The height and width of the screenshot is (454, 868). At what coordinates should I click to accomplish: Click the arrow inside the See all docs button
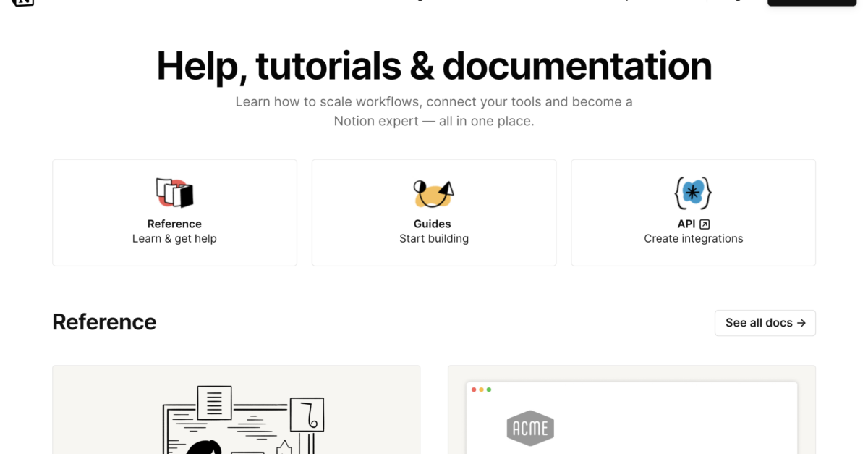(803, 323)
